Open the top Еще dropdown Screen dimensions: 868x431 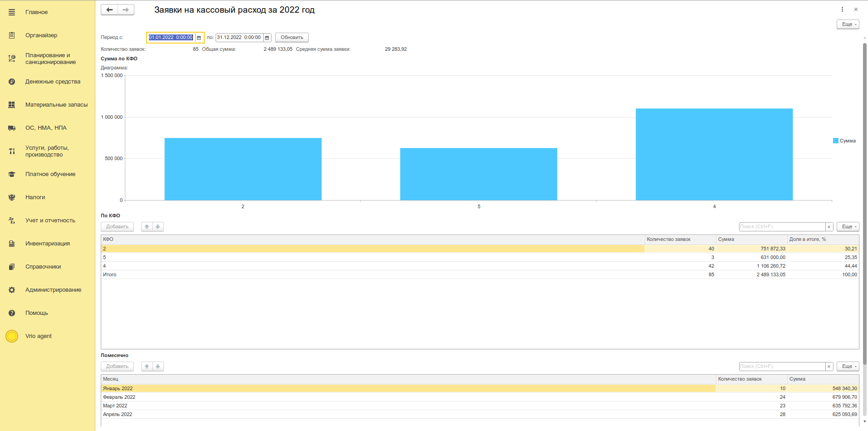click(x=848, y=24)
